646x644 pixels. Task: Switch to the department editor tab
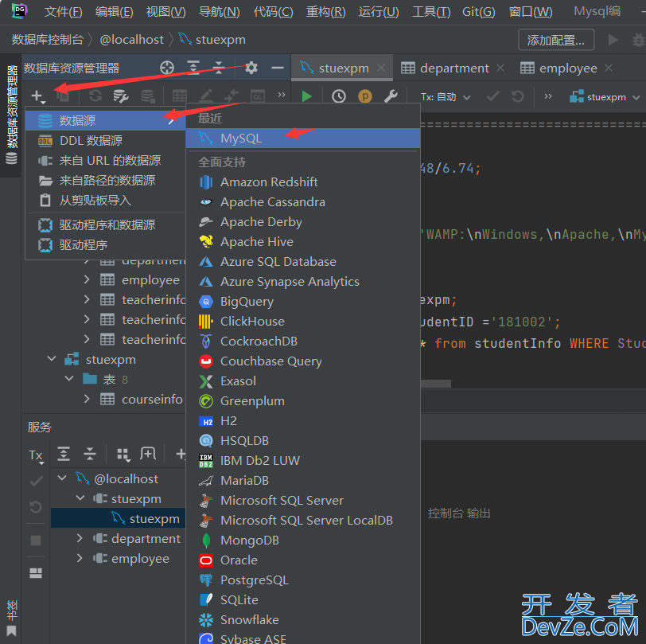click(x=452, y=68)
